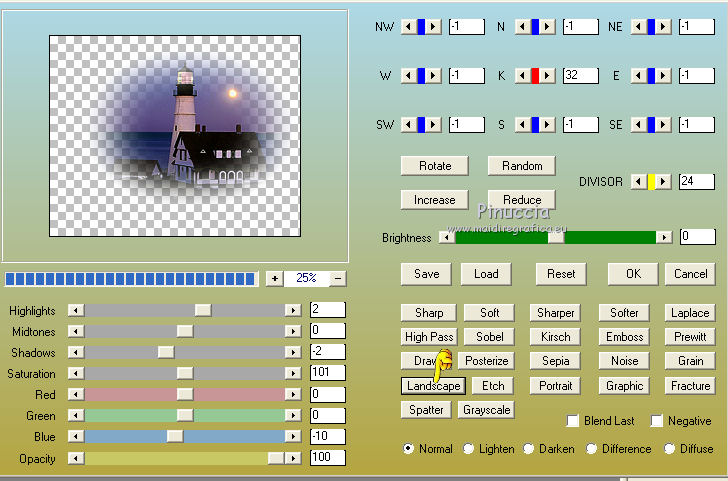
Task: Decrease the K value with left arrow
Action: 523,75
